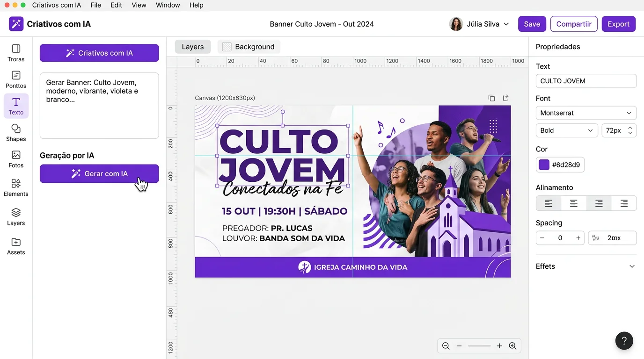The height and width of the screenshot is (359, 644).
Task: Open the Bold font weight dropdown
Action: pyautogui.click(x=566, y=130)
